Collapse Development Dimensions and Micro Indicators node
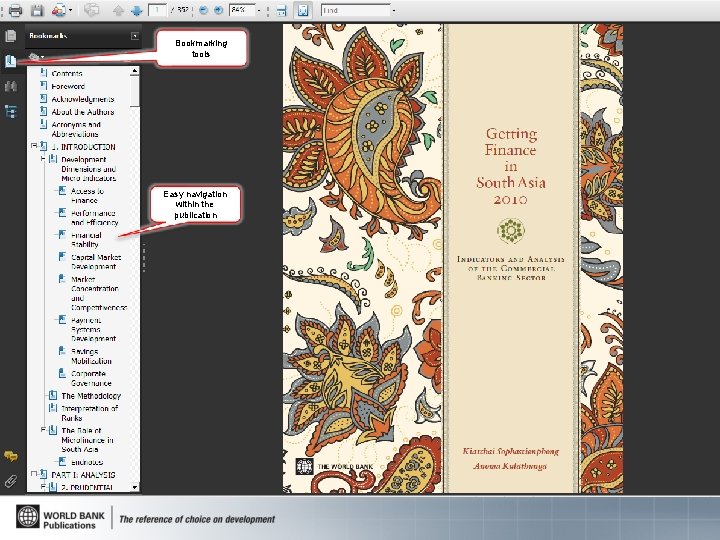 click(43, 159)
